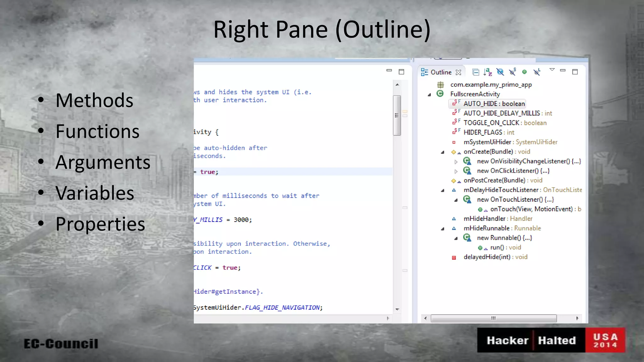Click static final icon beside AUTO_HIDE
The image size is (644, 362).
(456, 103)
